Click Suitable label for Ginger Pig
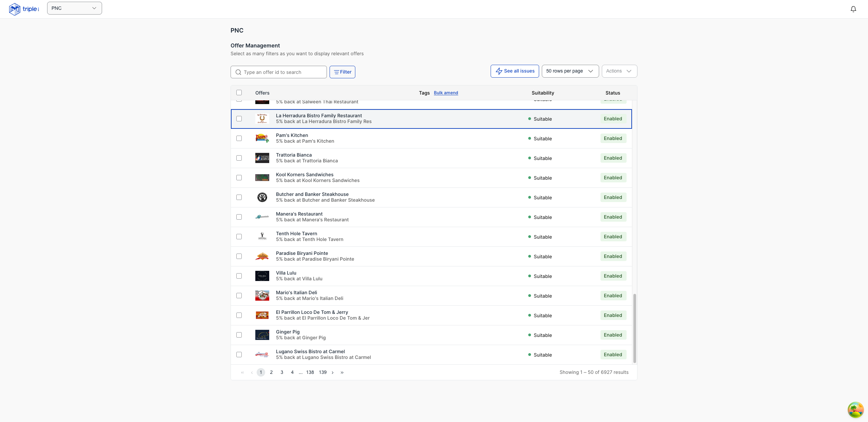 542,335
